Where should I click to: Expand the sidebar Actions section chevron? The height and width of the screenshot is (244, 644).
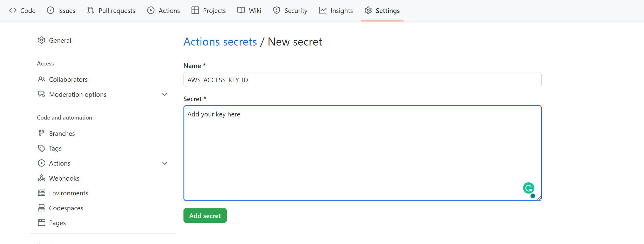pos(165,163)
